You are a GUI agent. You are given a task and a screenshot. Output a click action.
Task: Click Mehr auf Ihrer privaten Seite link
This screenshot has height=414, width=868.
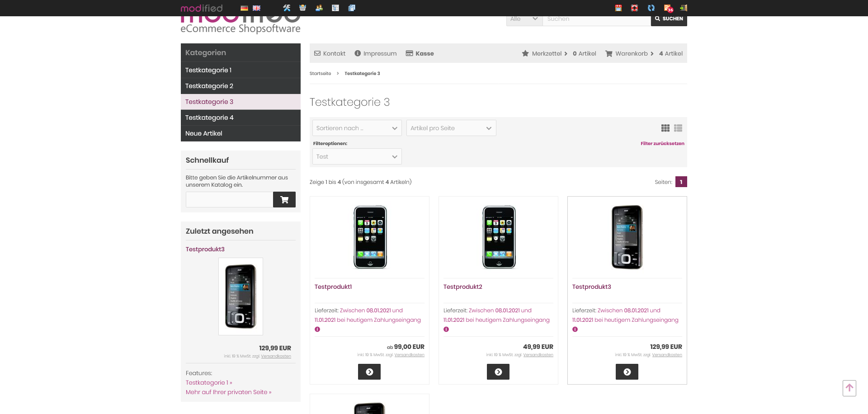coord(228,392)
